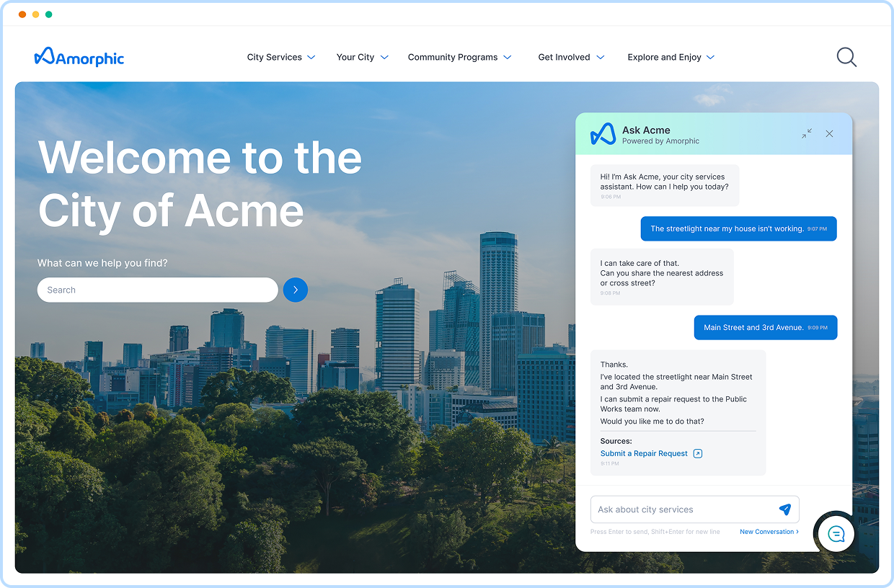Close the Ask Acme chat window
Image resolution: width=894 pixels, height=588 pixels.
point(829,133)
